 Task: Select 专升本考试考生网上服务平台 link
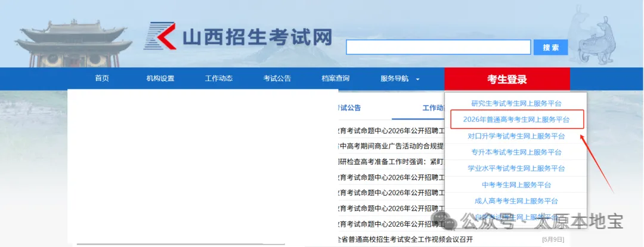[x=516, y=153]
